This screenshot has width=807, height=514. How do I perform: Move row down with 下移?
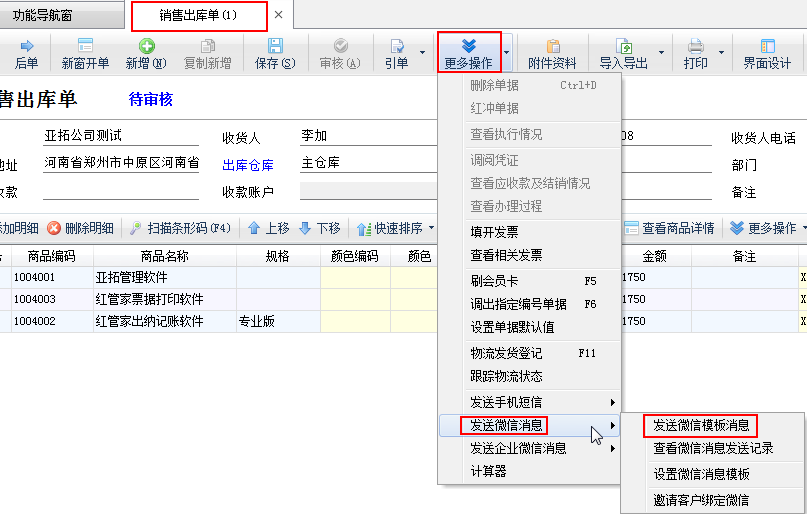click(305, 228)
